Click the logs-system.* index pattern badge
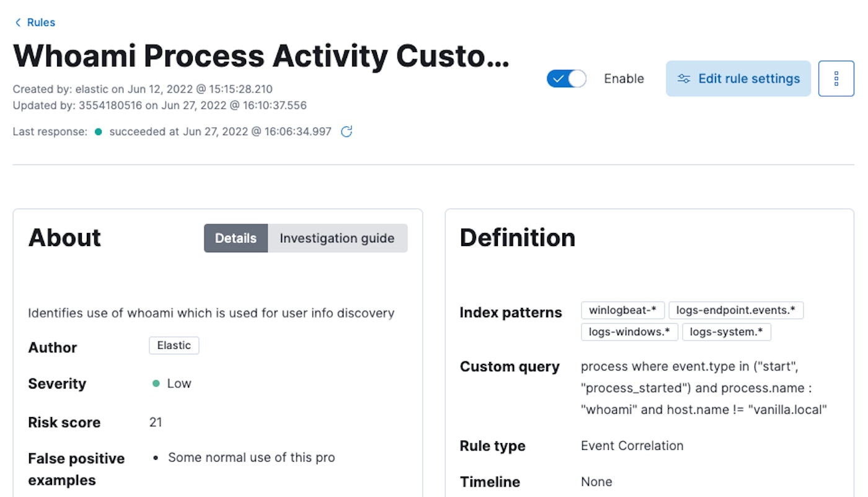The width and height of the screenshot is (868, 497). [727, 332]
